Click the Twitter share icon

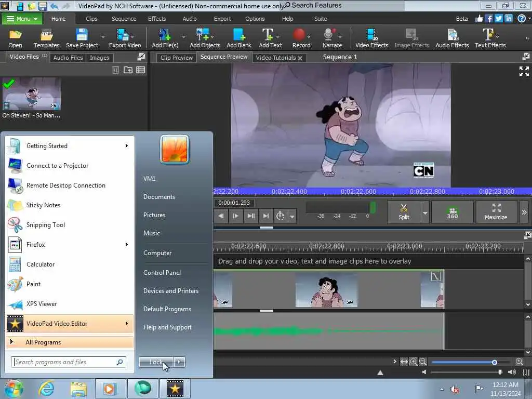pos(498,18)
